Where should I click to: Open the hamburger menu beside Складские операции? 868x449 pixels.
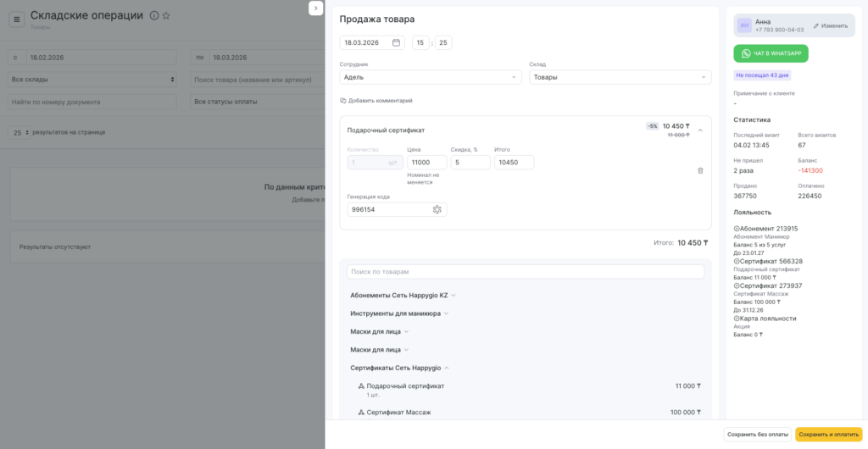17,19
